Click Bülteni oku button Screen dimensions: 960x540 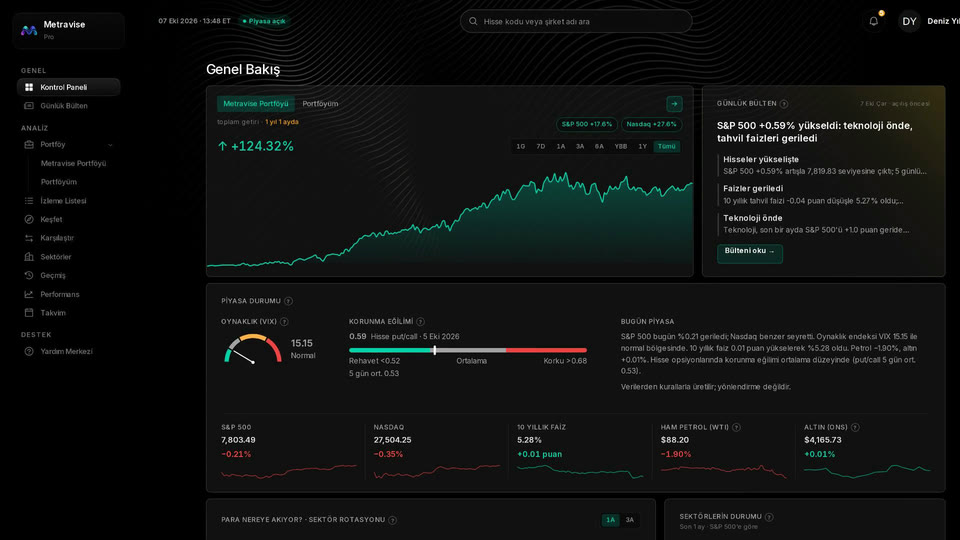click(x=749, y=252)
